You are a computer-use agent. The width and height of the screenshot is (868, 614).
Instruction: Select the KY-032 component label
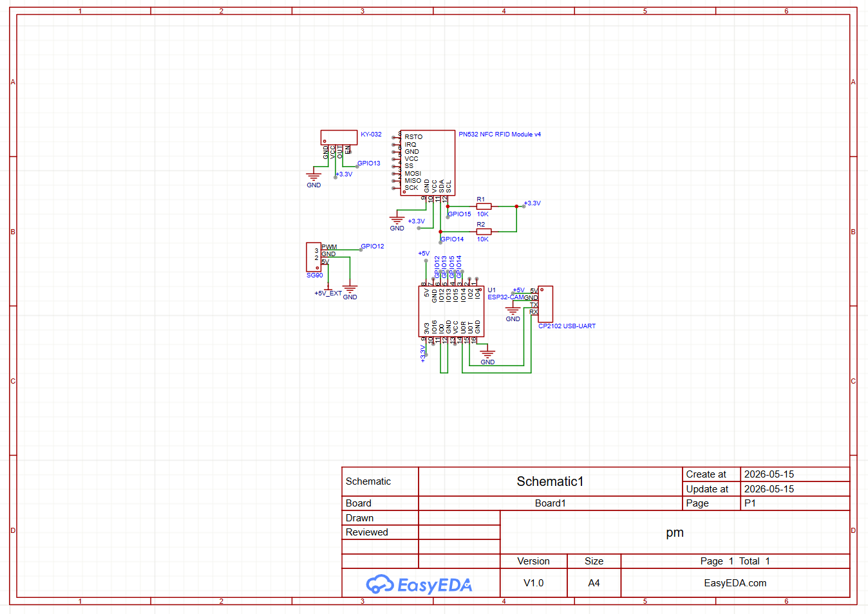click(x=371, y=135)
